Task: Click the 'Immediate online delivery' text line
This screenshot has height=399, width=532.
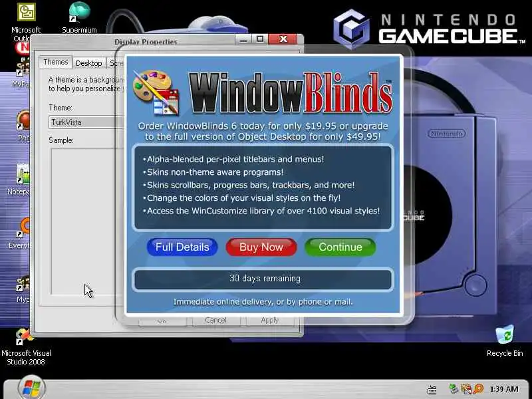Action: pos(263,302)
